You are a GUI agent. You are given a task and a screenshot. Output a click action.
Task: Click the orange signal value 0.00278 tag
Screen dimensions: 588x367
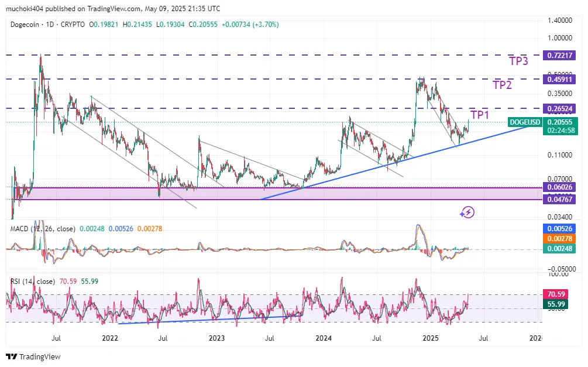[x=559, y=239]
